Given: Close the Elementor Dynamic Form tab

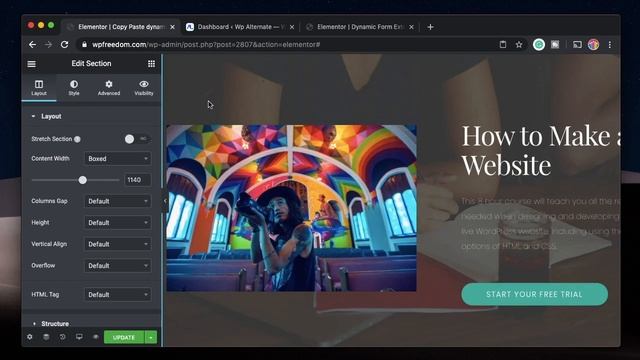Looking at the screenshot, I should coord(411,27).
